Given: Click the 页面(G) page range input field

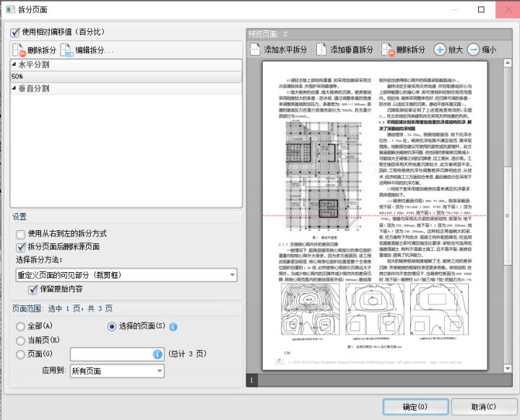Looking at the screenshot, I should [110, 354].
